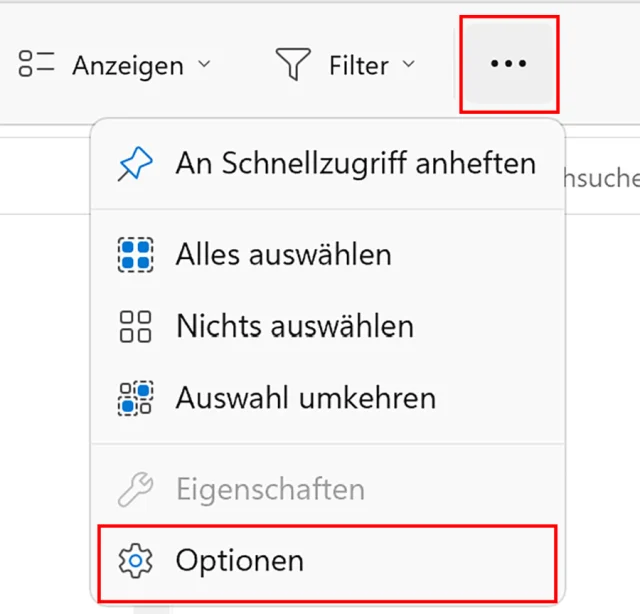Choose An Schnellzugriff anheften

(355, 163)
